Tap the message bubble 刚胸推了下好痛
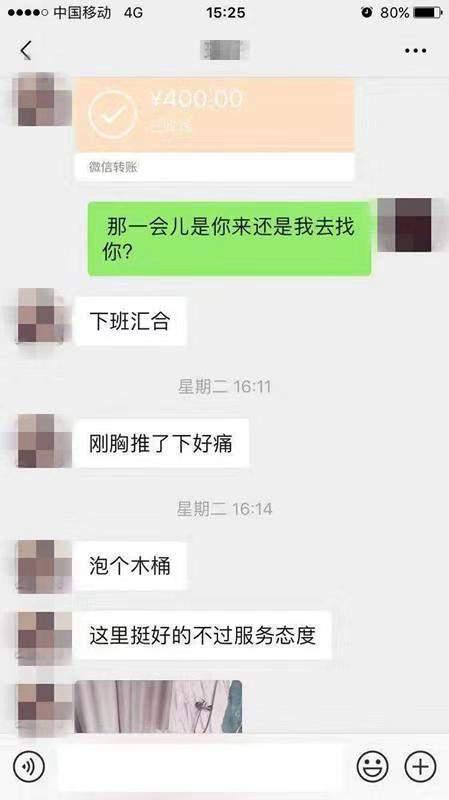 coord(161,443)
